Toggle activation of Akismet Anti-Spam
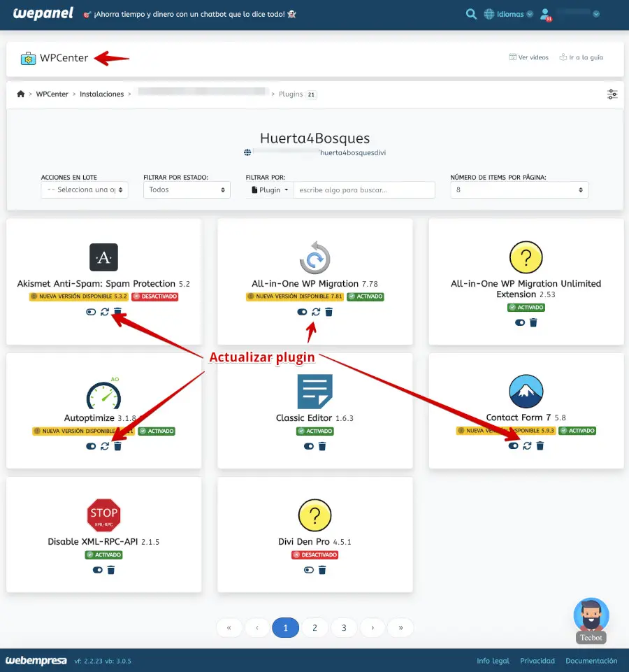The image size is (629, 672). coord(91,312)
